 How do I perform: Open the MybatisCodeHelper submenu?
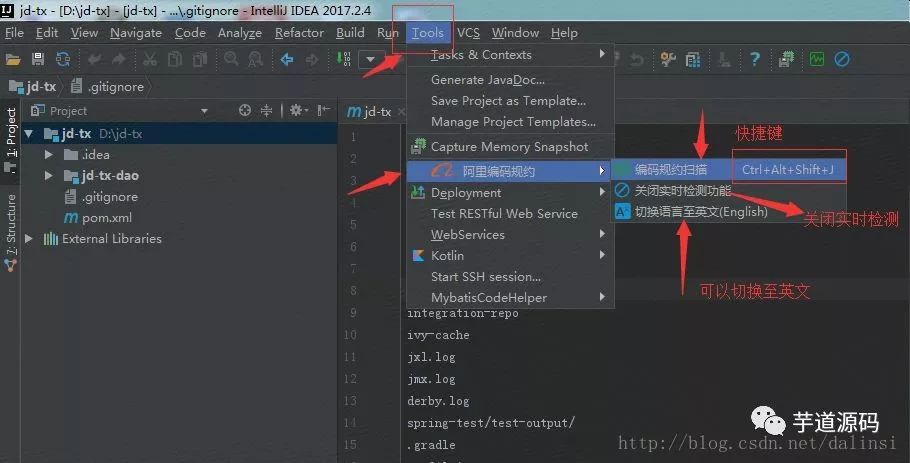pyautogui.click(x=510, y=298)
